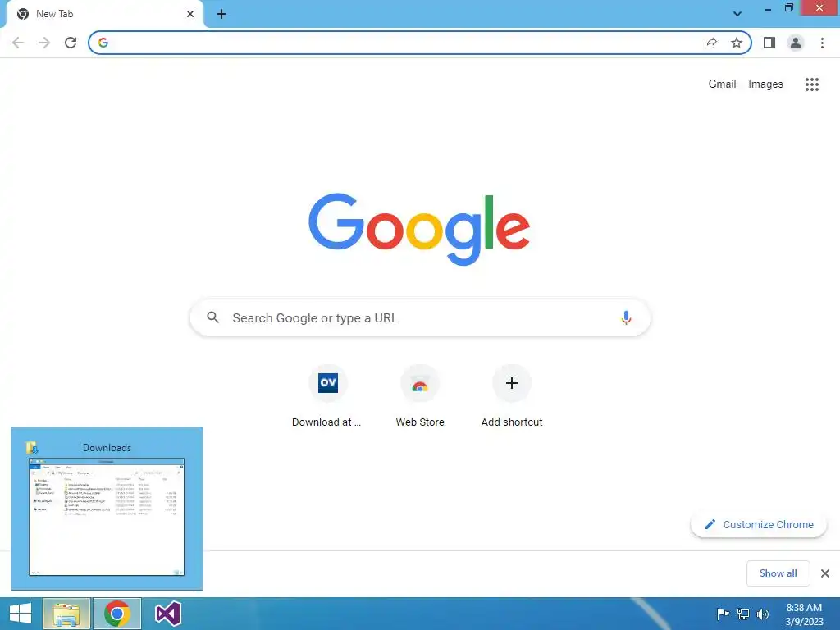Open Visual Studio from the taskbar
The width and height of the screenshot is (840, 630).
(x=168, y=614)
